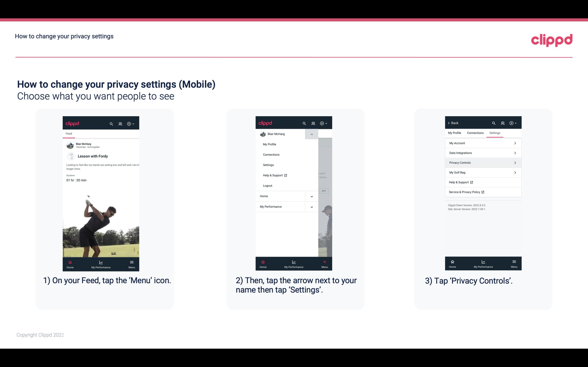Tap the Profile icon in navigation

pyautogui.click(x=120, y=124)
